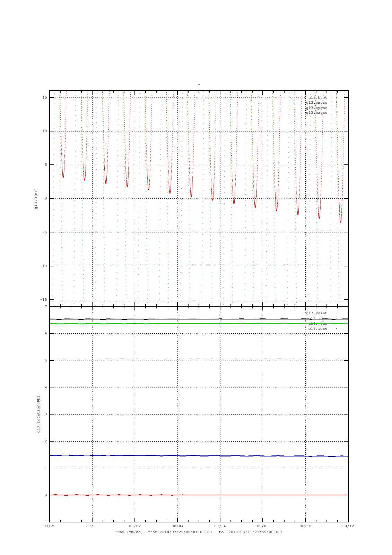This screenshot has width=392, height=555.
Task: Click the g13.Rdist legend entry
Action: pos(316,313)
